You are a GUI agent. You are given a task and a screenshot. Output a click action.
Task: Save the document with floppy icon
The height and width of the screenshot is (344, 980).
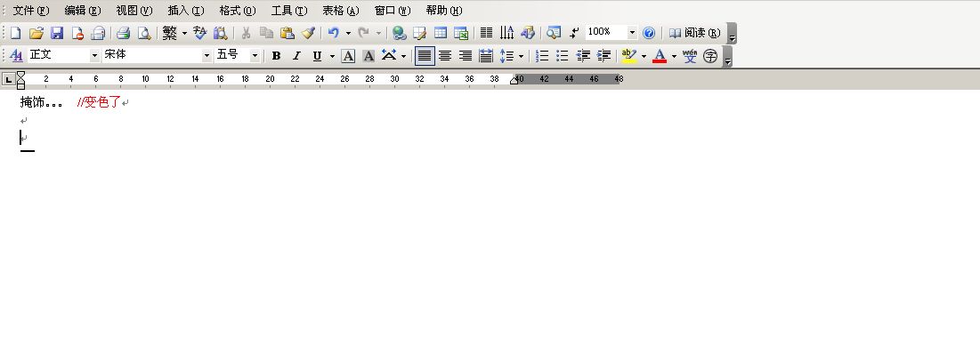[x=57, y=33]
